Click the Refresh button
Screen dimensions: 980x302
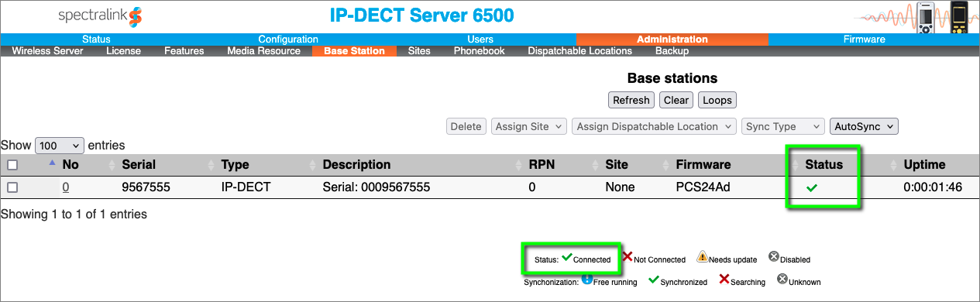tap(631, 100)
